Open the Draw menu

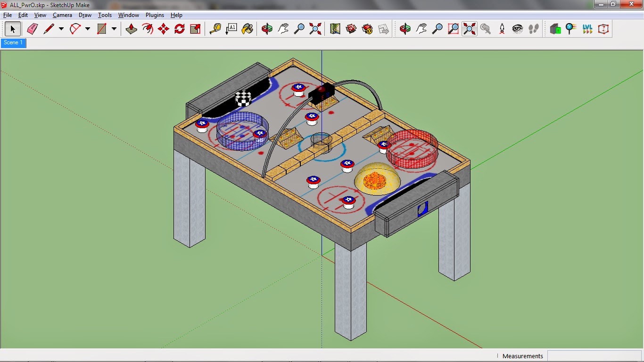coord(85,15)
